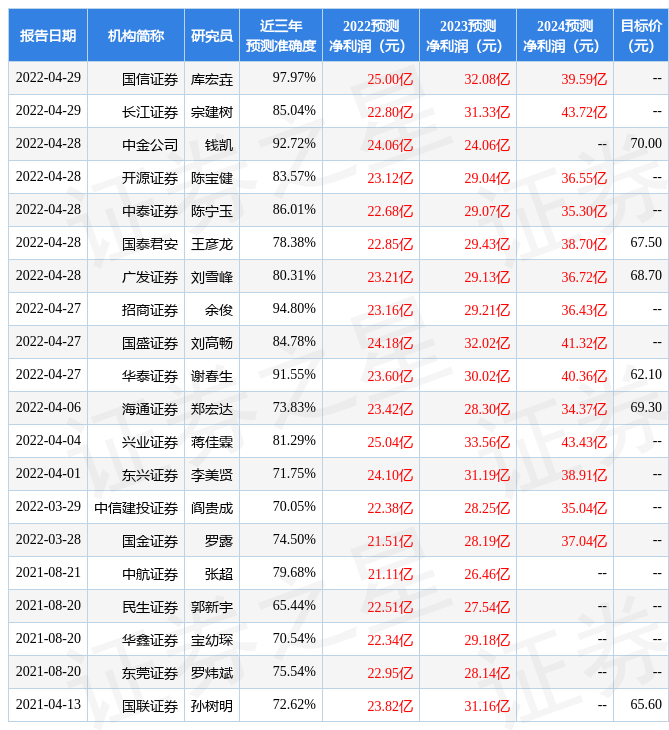This screenshot has height=730, width=669.
Task: Click researcher name 宗建树
Action: (x=212, y=112)
